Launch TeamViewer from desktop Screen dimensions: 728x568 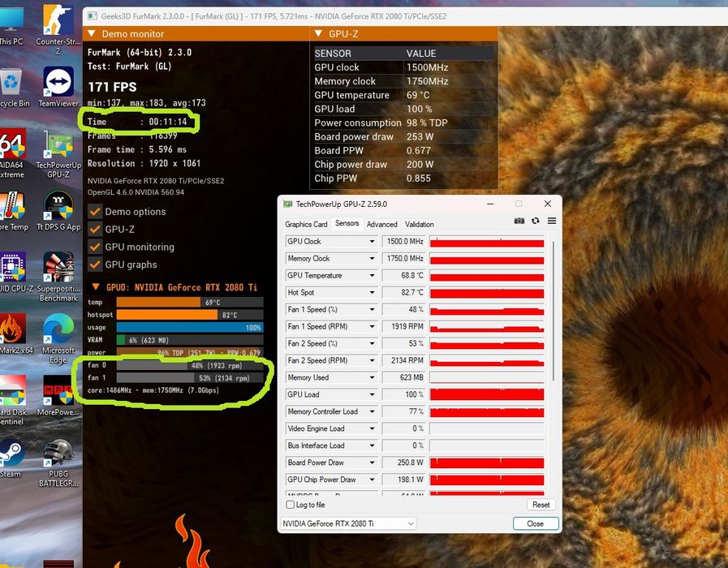tap(58, 88)
